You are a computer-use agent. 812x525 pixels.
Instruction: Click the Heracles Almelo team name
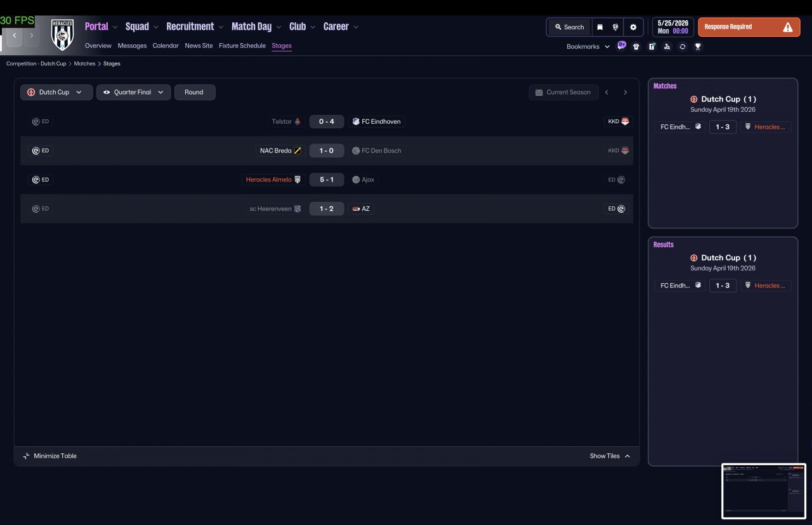coord(269,180)
